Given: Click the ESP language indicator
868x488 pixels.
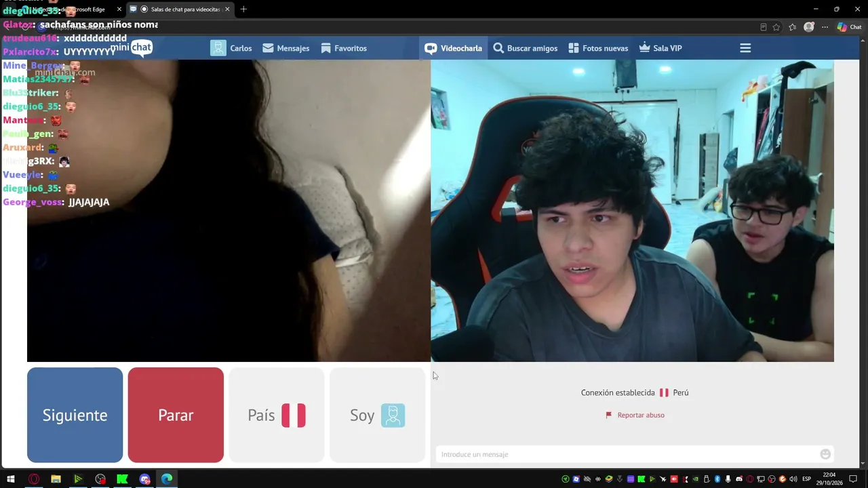Looking at the screenshot, I should [807, 479].
